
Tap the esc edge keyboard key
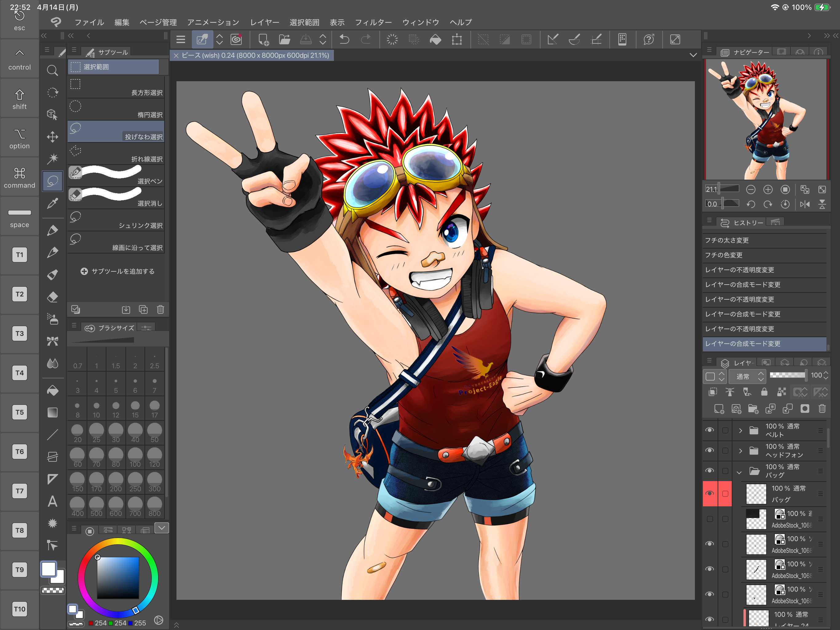19,20
